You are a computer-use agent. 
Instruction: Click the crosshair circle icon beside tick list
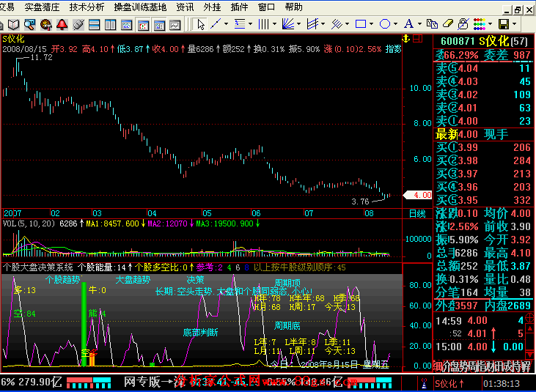tap(529, 319)
